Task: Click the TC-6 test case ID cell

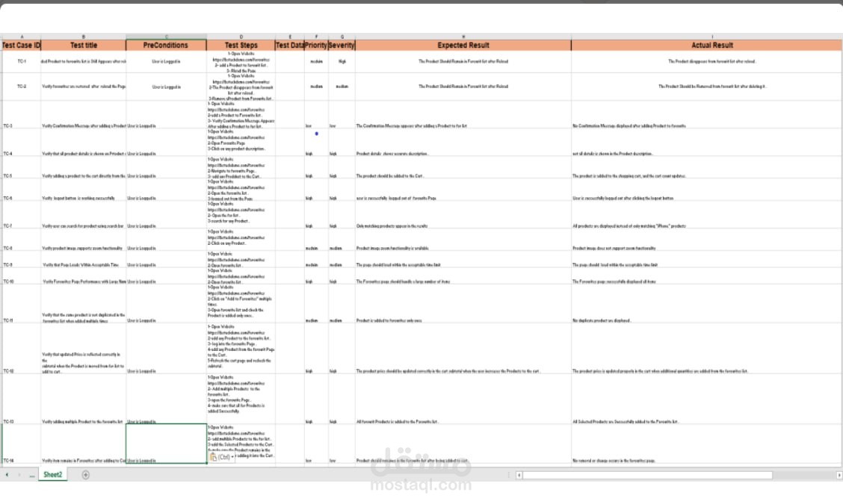Action: (22, 190)
